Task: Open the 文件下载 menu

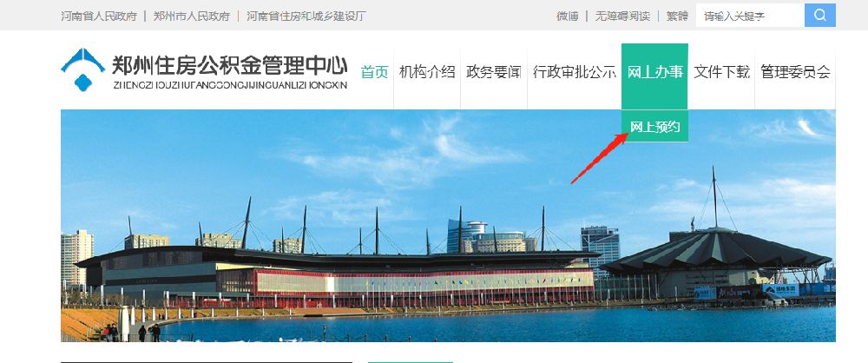Action: (x=722, y=72)
